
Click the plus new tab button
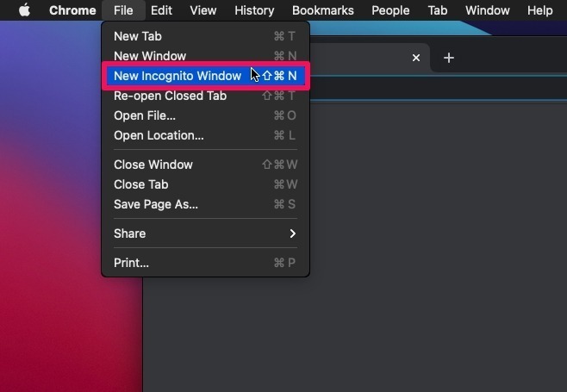pyautogui.click(x=449, y=58)
